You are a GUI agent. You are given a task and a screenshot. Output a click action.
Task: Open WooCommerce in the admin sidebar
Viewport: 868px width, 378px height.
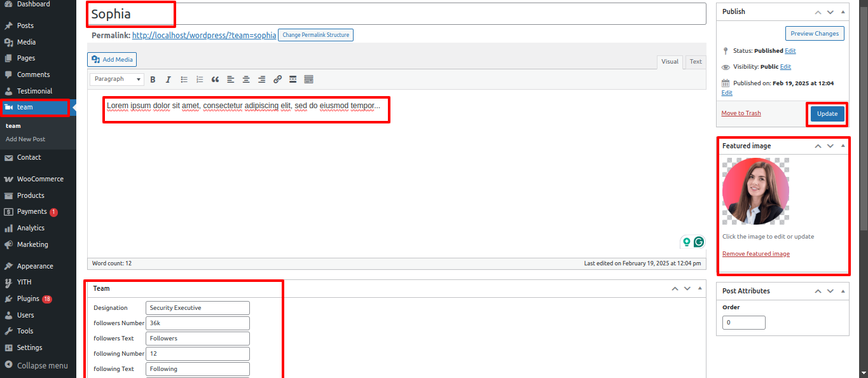point(39,179)
